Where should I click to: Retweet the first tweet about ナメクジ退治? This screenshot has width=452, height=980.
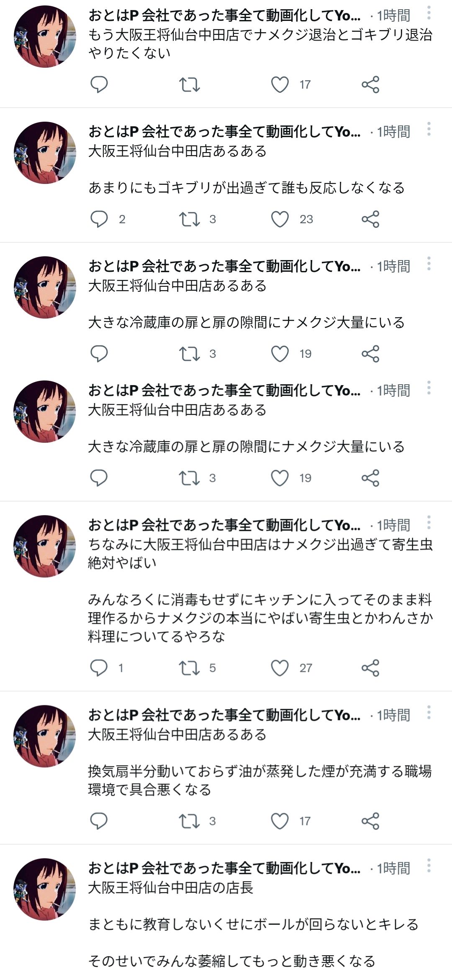[x=190, y=84]
